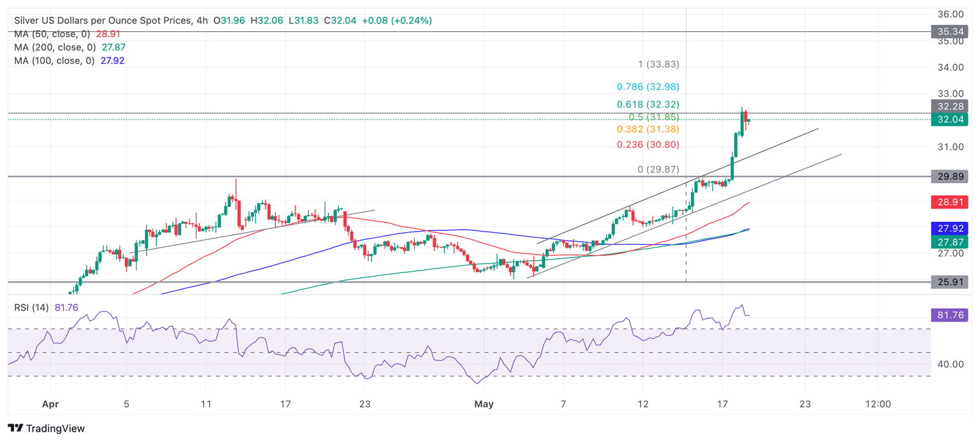Click the green 32.04 current price tag
The height and width of the screenshot is (442, 980).
pos(949,119)
